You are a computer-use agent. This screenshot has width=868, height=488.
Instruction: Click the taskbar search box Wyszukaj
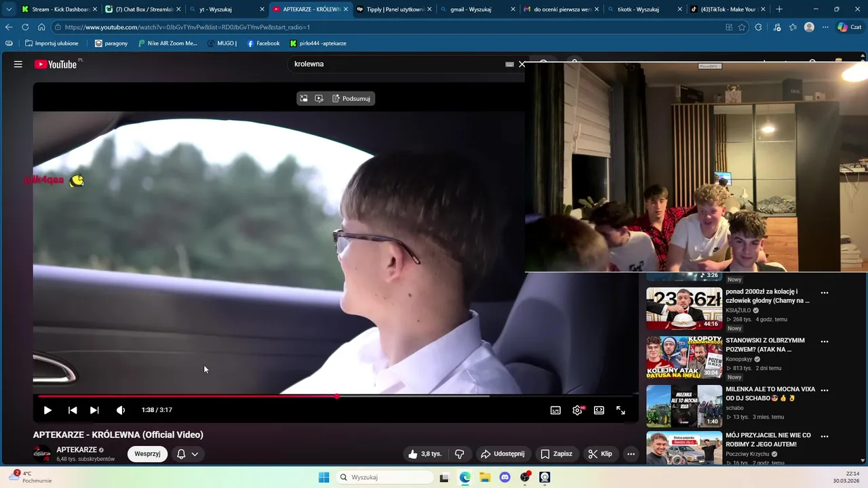click(x=384, y=477)
